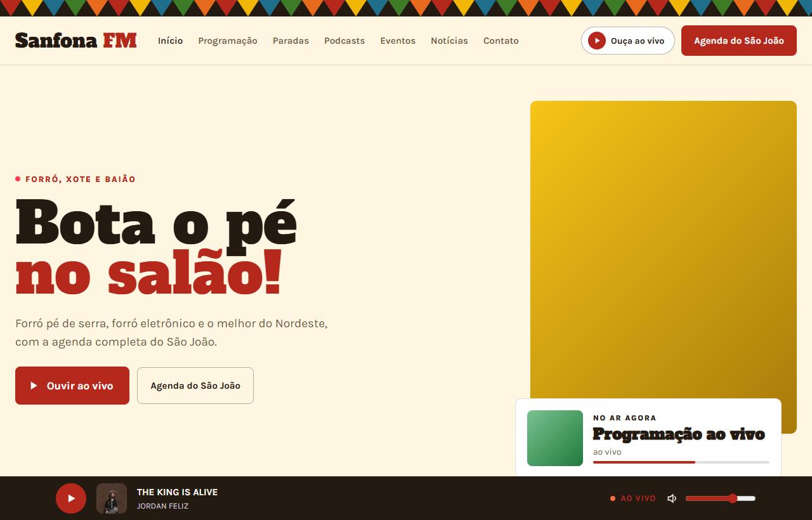Click the Sanfona FM logo
Image resolution: width=812 pixels, height=520 pixels.
[76, 41]
